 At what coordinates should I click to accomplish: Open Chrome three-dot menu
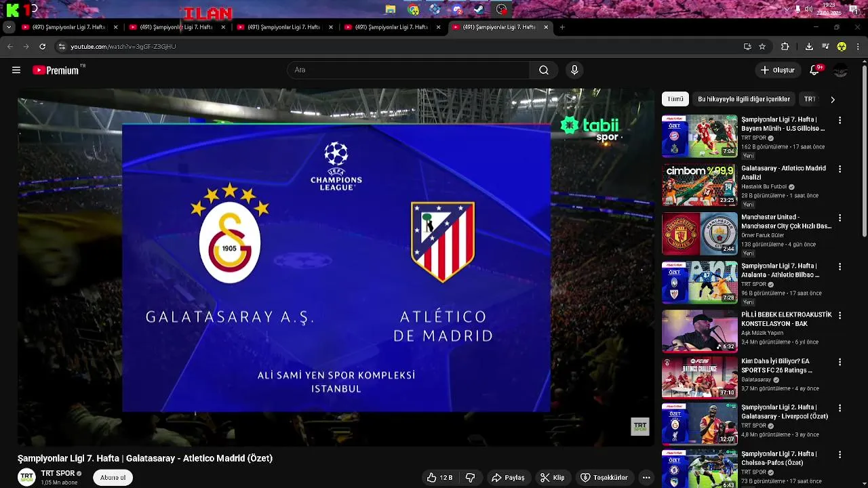(x=858, y=47)
